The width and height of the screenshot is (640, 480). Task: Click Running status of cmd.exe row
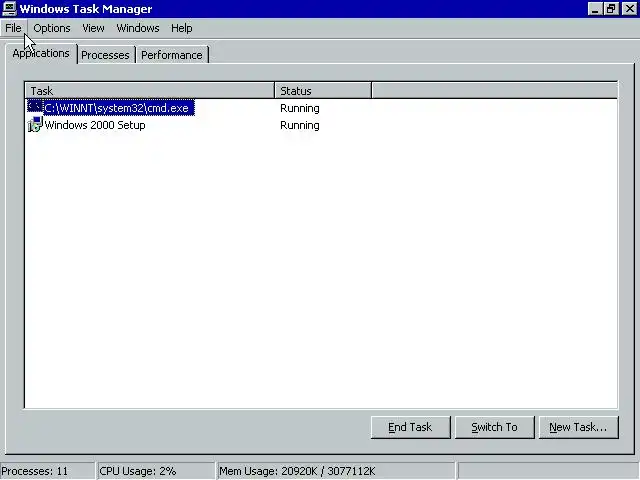click(300, 108)
